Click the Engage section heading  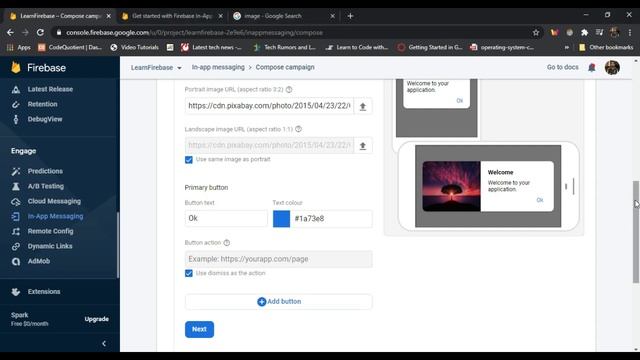[24, 151]
